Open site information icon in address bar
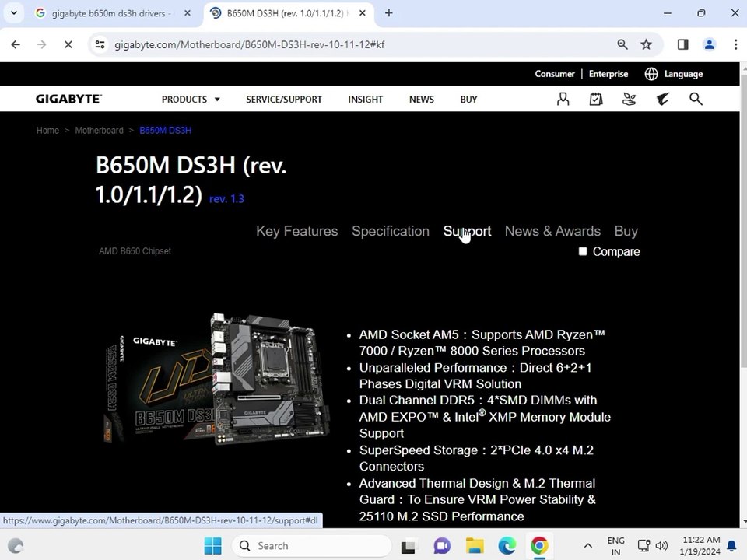The height and width of the screenshot is (560, 747). [100, 45]
